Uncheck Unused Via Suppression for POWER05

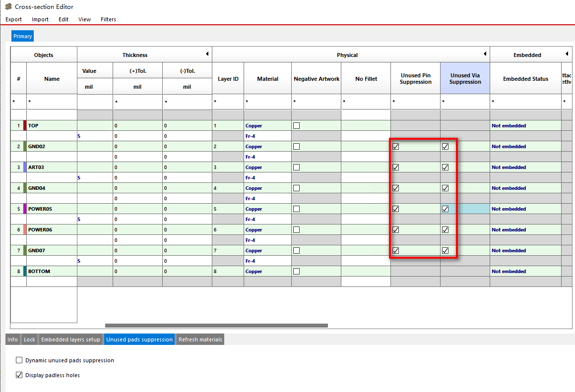tap(445, 209)
